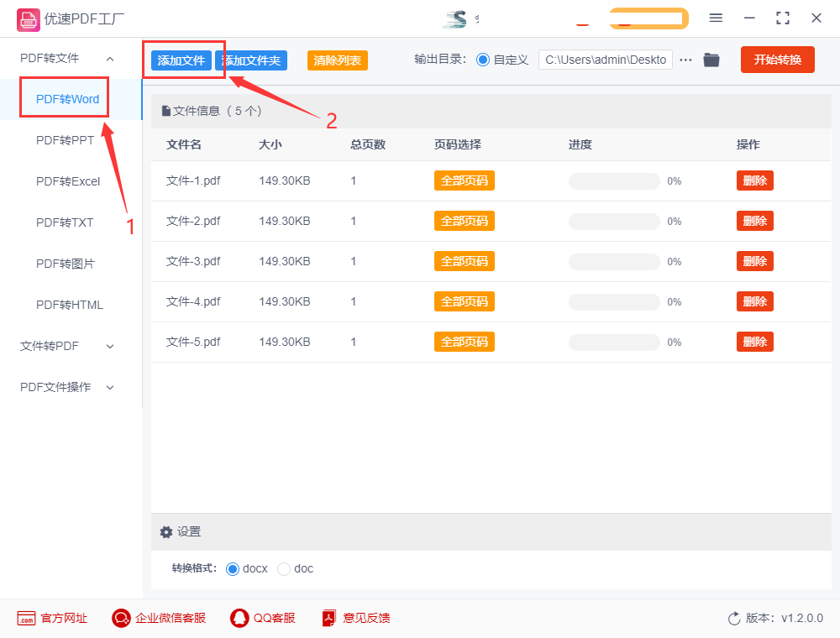Switch to PDF转PPT
This screenshot has height=638, width=840.
pos(65,140)
